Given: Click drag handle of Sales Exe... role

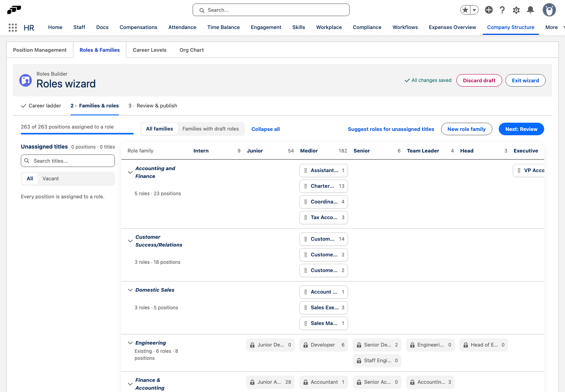Looking at the screenshot, I should 306,308.
